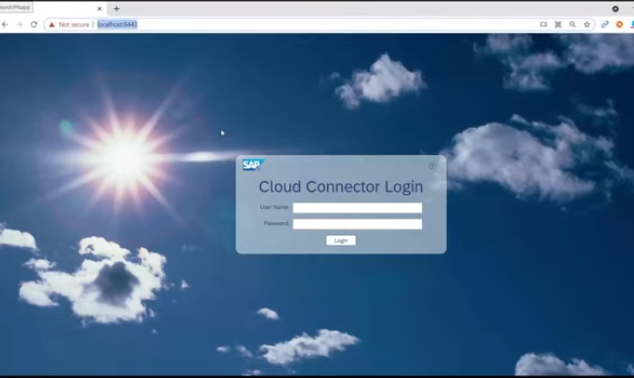Open a new tab with plus button

pos(116,8)
